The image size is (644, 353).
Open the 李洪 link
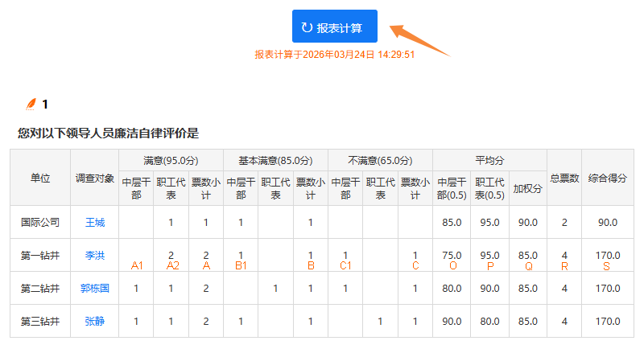pyautogui.click(x=95, y=256)
